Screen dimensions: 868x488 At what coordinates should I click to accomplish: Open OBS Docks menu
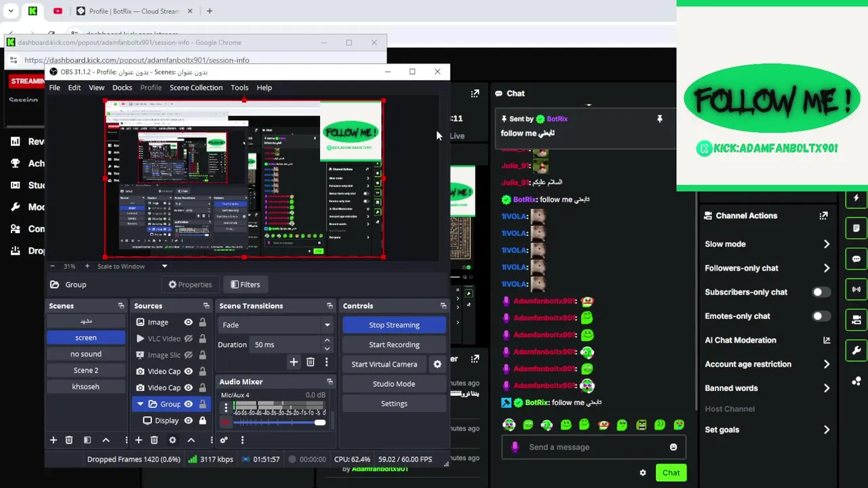pyautogui.click(x=122, y=87)
